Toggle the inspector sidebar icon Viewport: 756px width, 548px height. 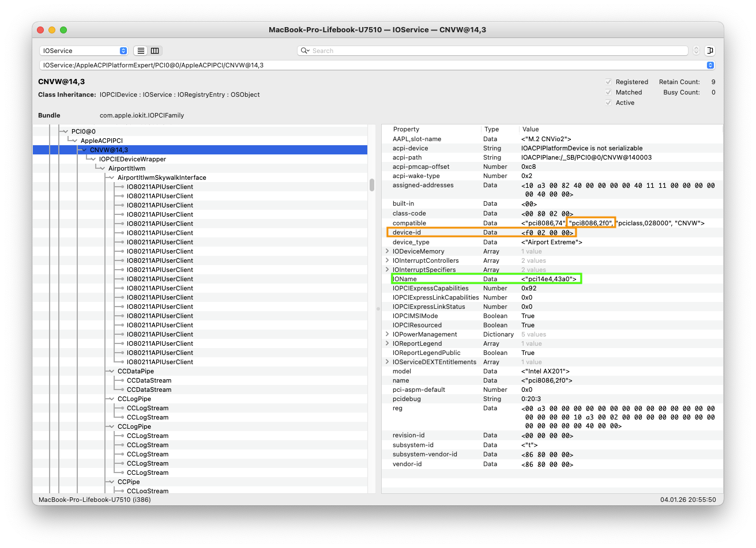[x=710, y=51]
